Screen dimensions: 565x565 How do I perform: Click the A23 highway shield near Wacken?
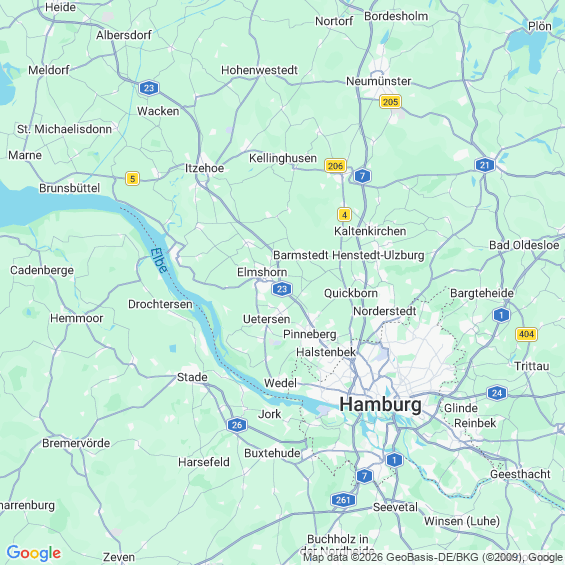click(149, 88)
